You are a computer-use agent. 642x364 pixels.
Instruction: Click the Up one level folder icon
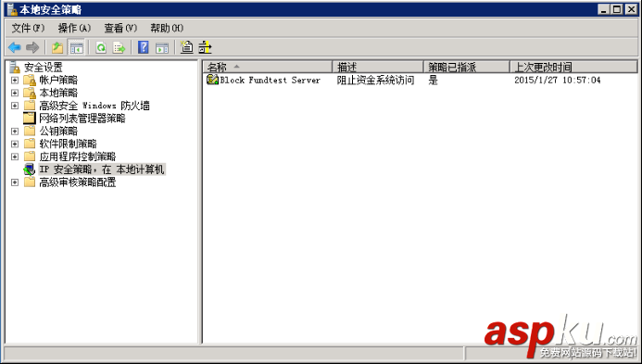point(57,47)
